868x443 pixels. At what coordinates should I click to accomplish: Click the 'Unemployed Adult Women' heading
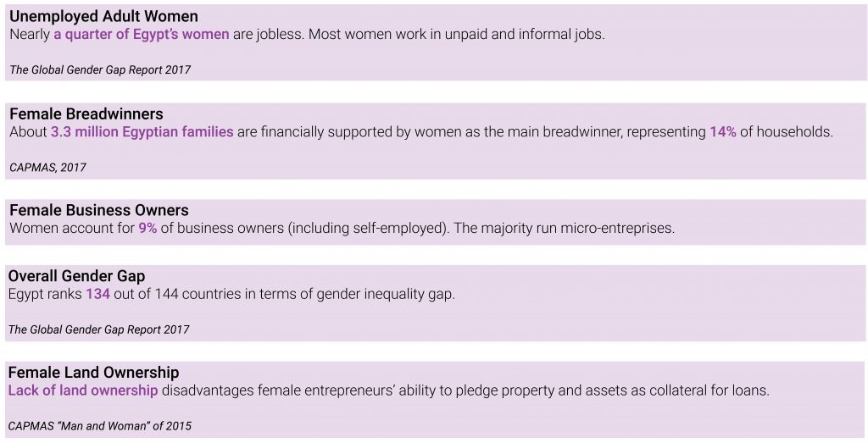coord(103,17)
